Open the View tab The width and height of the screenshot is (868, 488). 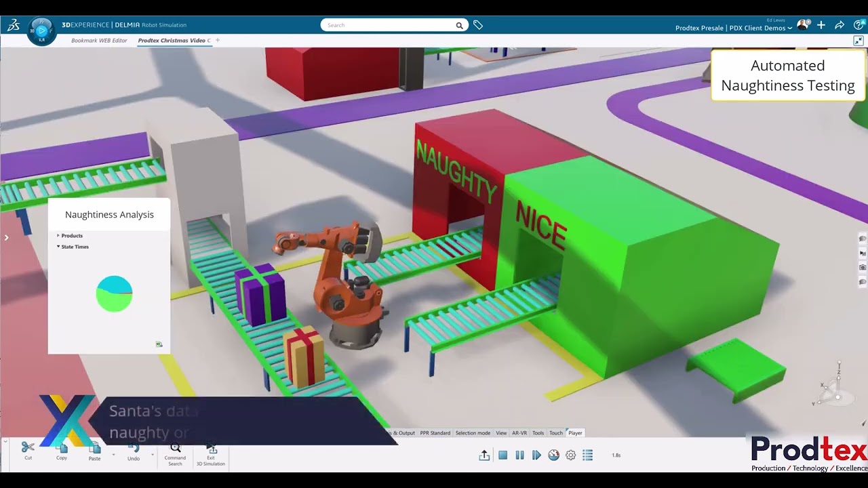(501, 433)
